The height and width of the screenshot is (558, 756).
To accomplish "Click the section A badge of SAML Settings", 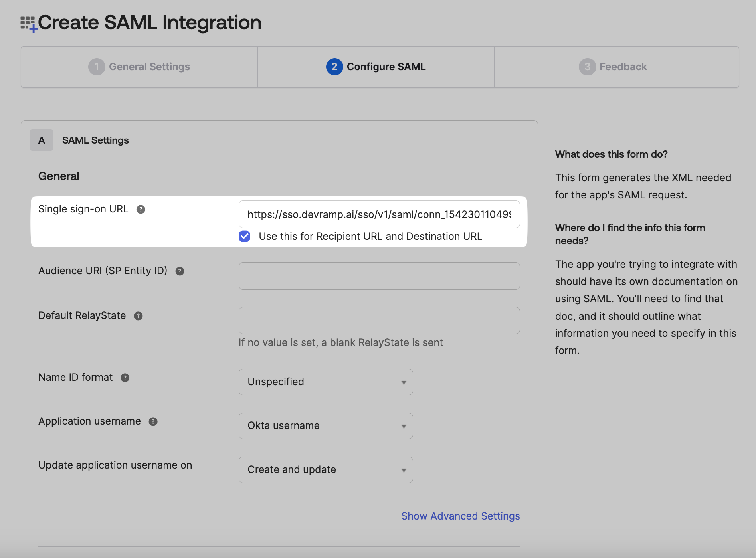I will [42, 140].
